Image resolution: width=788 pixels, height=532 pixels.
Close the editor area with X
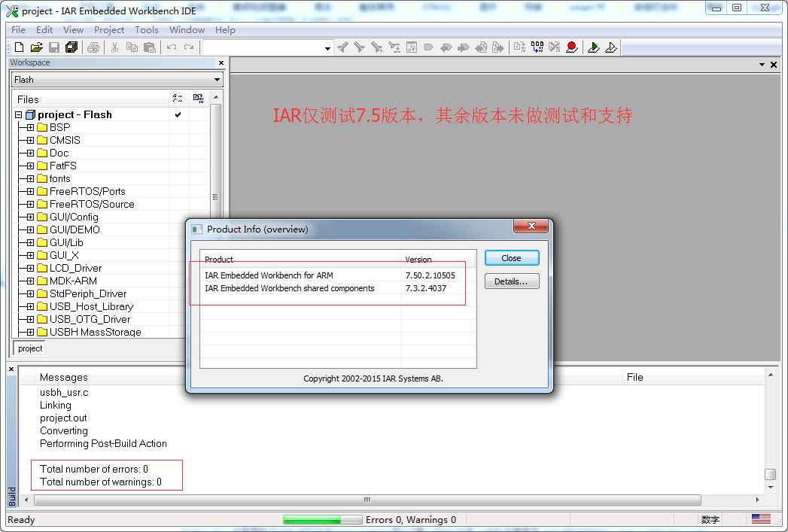click(774, 65)
